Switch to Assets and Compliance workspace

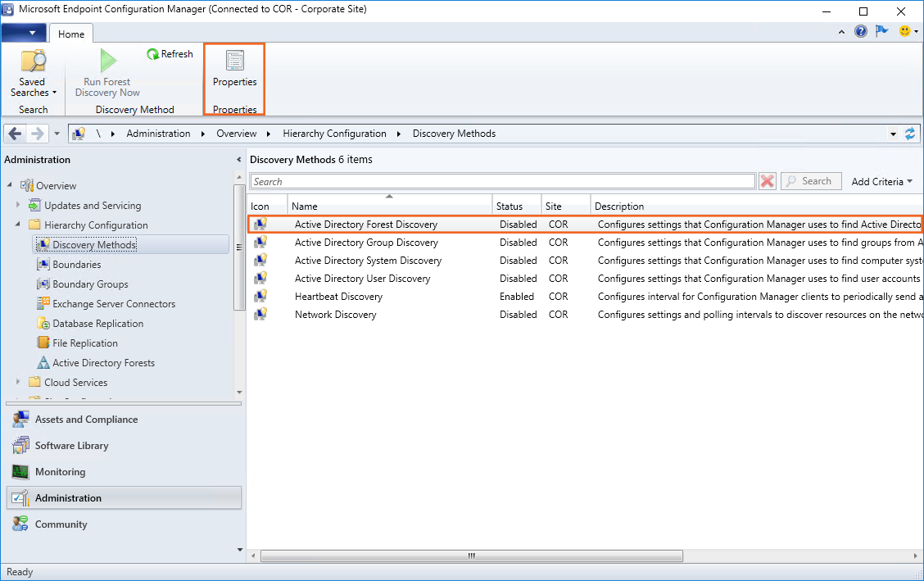[86, 420]
